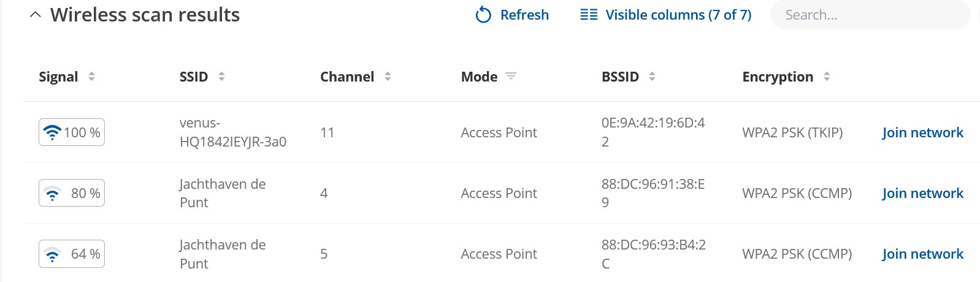Click the Mode column header
The image size is (980, 282).
[x=479, y=77]
